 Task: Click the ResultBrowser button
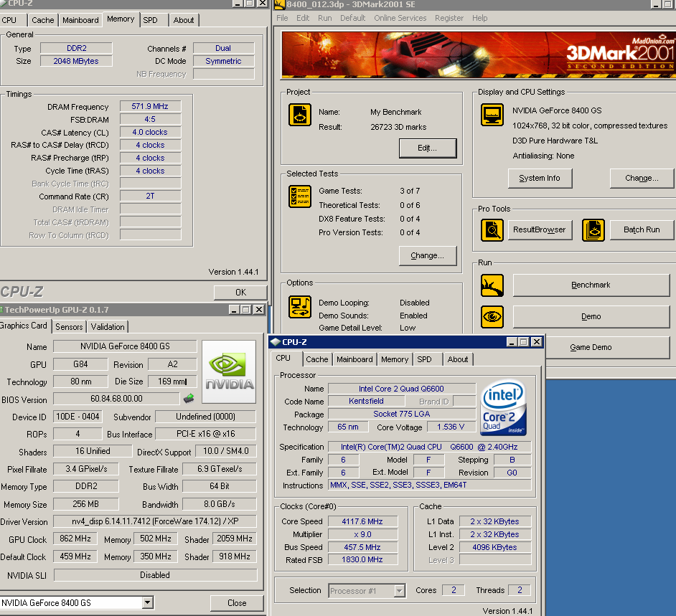[x=540, y=230]
